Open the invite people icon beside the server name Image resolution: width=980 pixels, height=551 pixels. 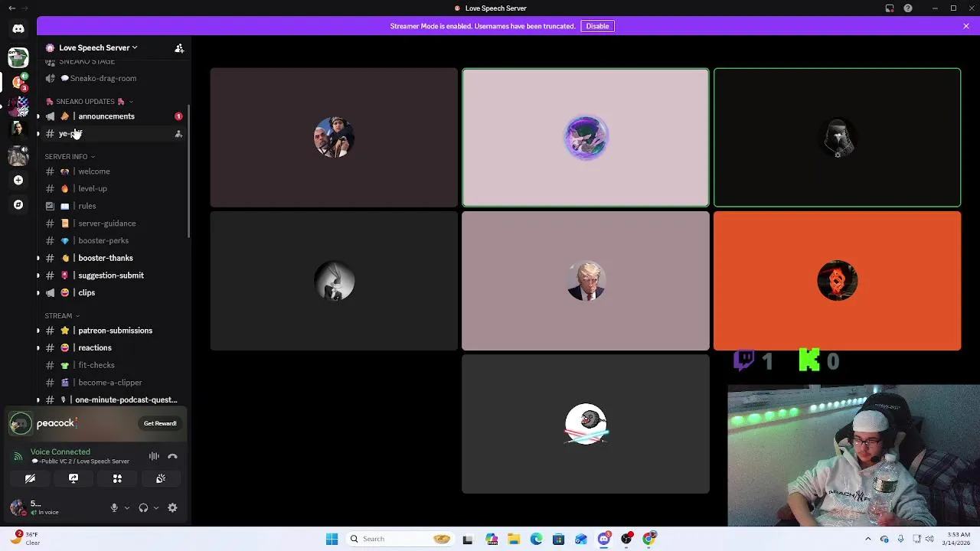coord(179,47)
